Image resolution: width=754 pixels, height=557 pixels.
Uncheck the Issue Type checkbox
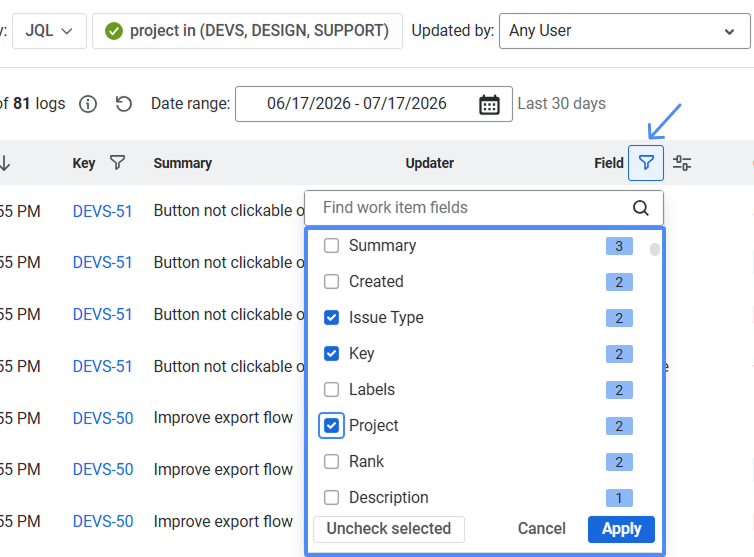click(331, 317)
